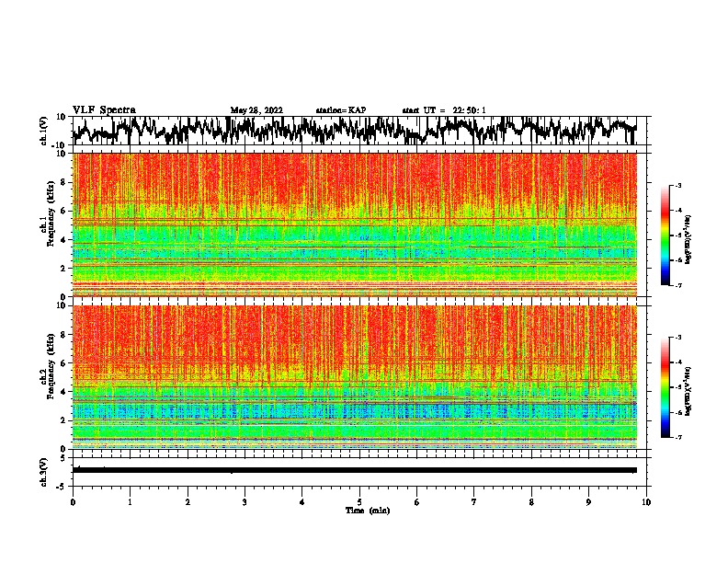Click the ch.2 frequency axis "2" tick label
Viewport: 728px width, 563px height.
click(64, 420)
